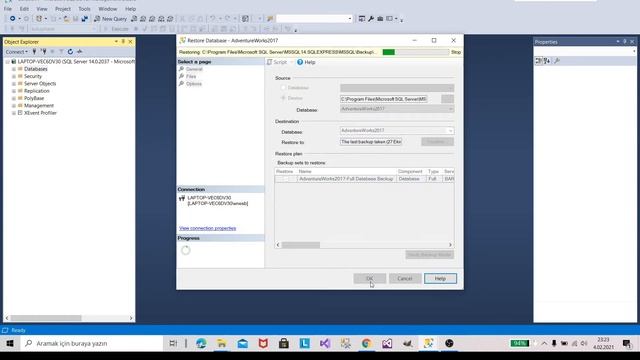Select the XEvent Profiler node

40,113
